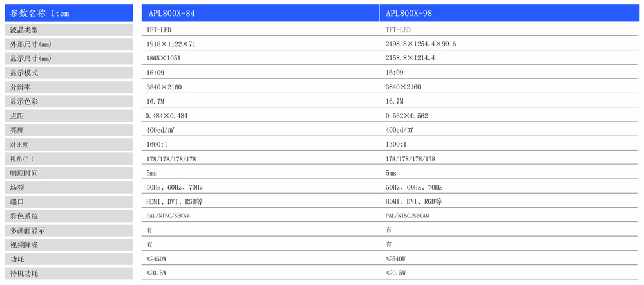Image resolution: width=644 pixels, height=285 pixels.
Task: Select the 0.484×0.484 dot pitch value
Action: click(x=167, y=116)
